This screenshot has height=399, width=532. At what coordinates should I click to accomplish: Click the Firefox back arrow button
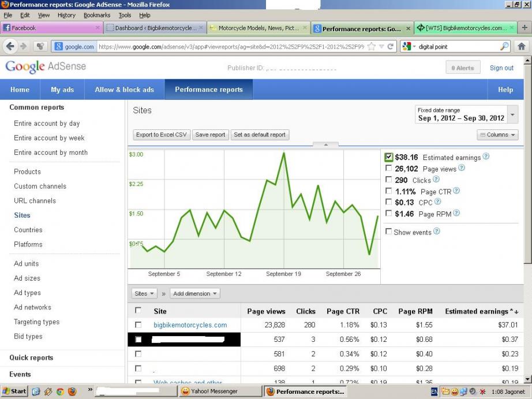point(10,46)
